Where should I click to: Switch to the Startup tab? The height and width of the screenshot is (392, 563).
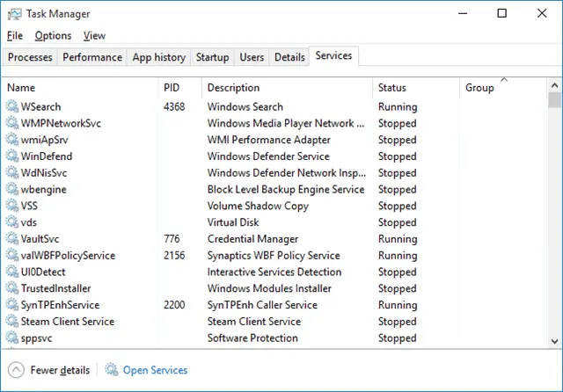[212, 57]
